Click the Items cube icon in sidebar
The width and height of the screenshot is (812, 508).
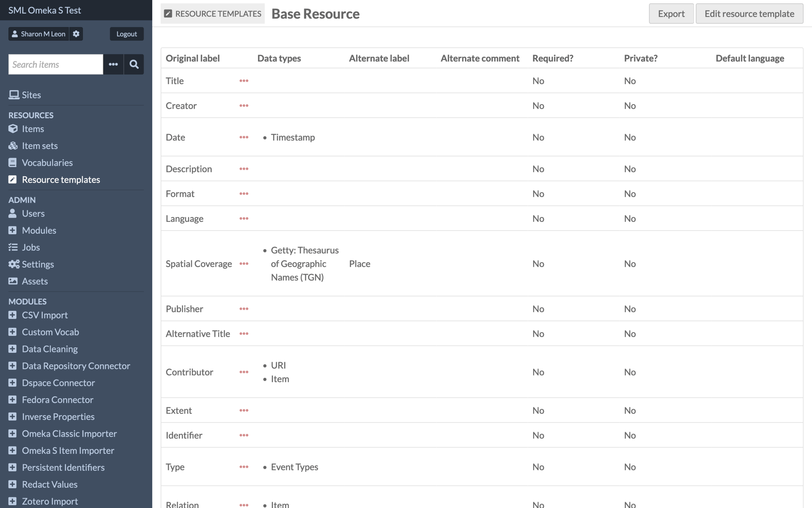coord(13,129)
